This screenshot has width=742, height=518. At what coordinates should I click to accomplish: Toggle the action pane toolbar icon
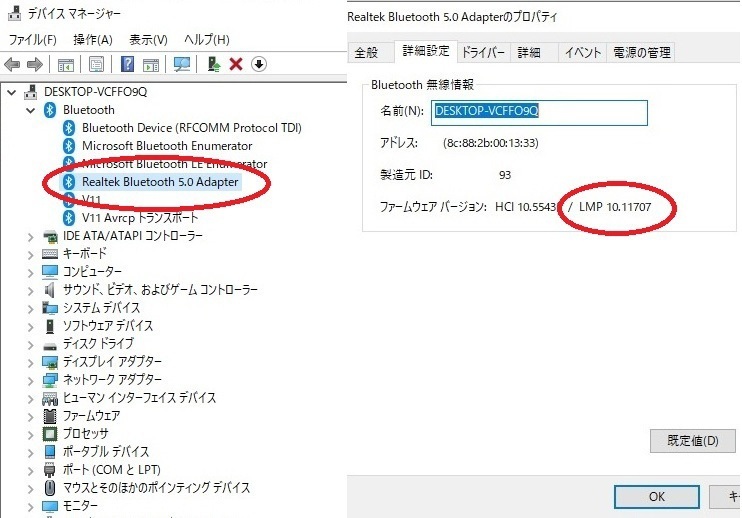pos(151,64)
